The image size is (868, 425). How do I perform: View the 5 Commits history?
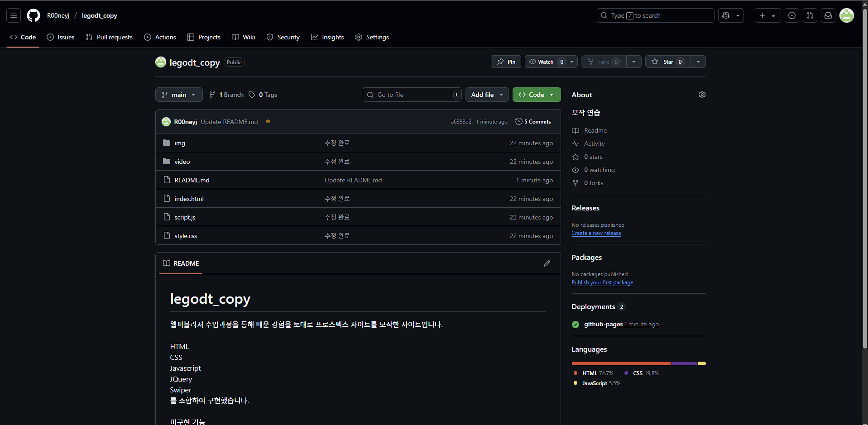(x=533, y=122)
